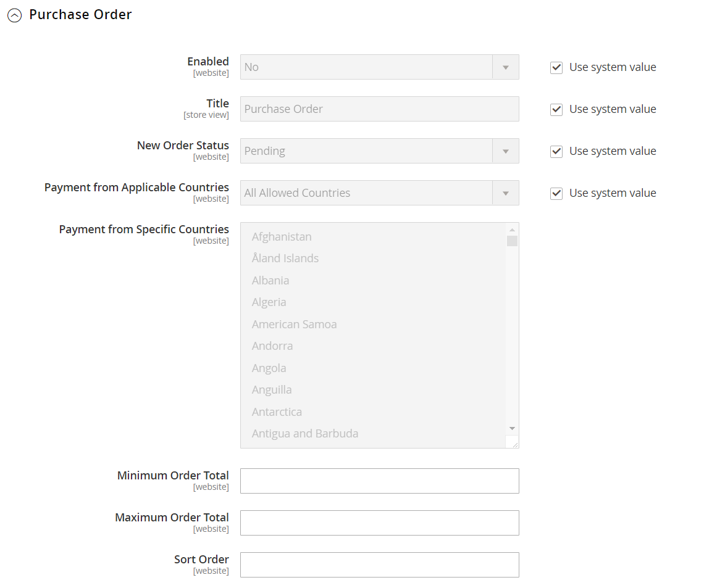Click the Purchase Order section heading
This screenshot has width=712, height=588.
click(80, 15)
